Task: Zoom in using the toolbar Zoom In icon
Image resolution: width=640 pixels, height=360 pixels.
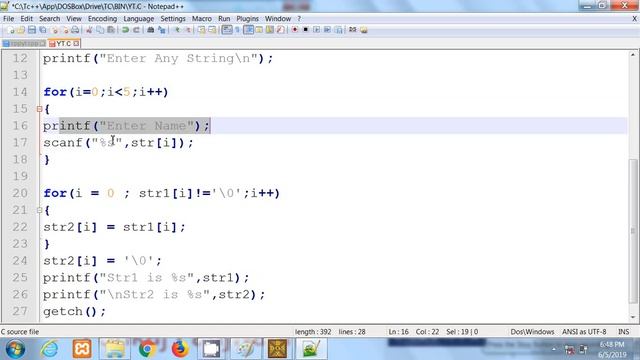Action: click(x=177, y=30)
